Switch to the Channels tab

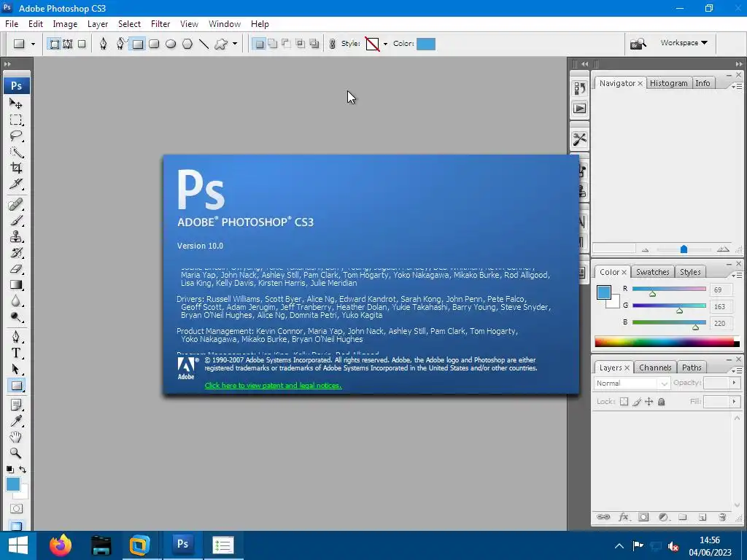click(x=655, y=367)
